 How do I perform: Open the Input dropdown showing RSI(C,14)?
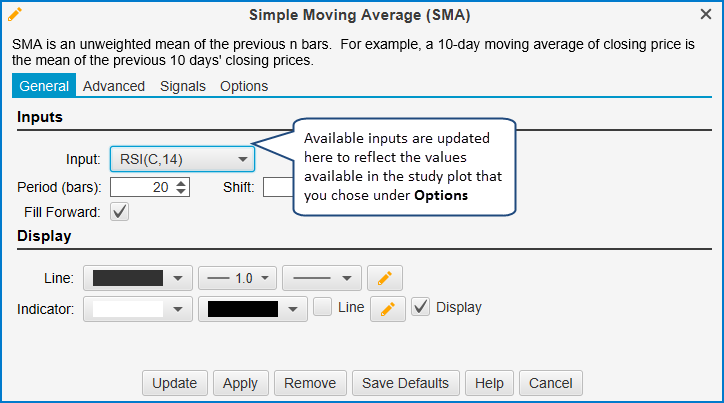[181, 158]
